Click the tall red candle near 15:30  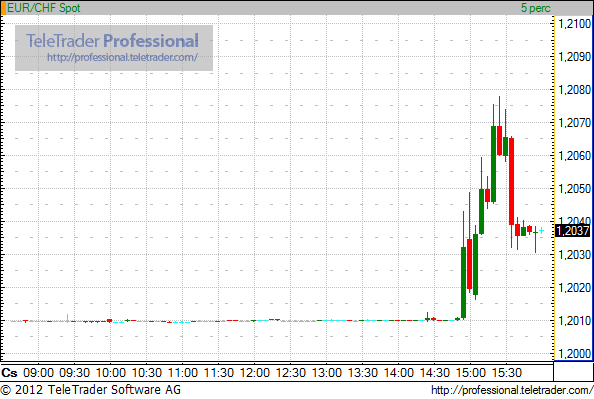(511, 181)
